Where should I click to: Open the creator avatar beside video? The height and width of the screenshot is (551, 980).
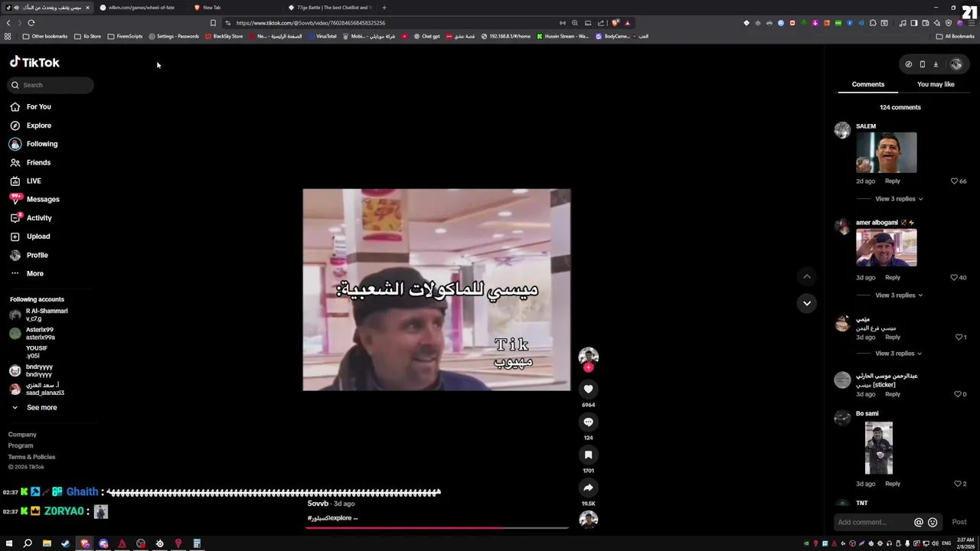click(588, 357)
